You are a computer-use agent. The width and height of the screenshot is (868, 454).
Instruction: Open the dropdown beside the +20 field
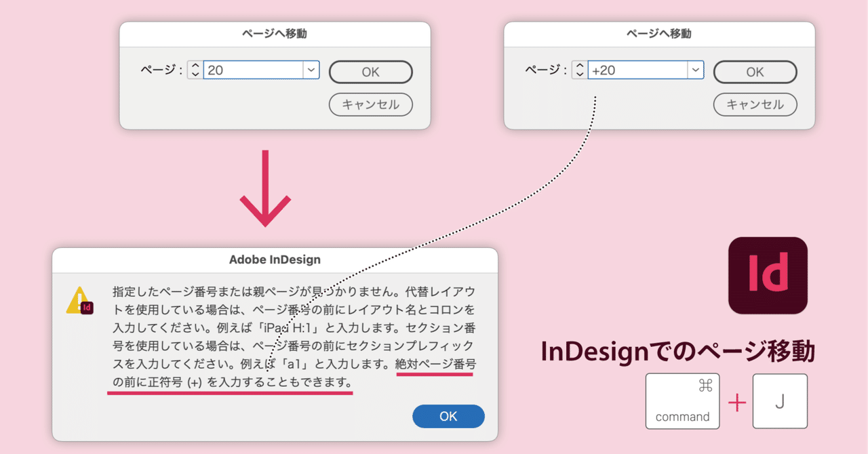tap(695, 70)
